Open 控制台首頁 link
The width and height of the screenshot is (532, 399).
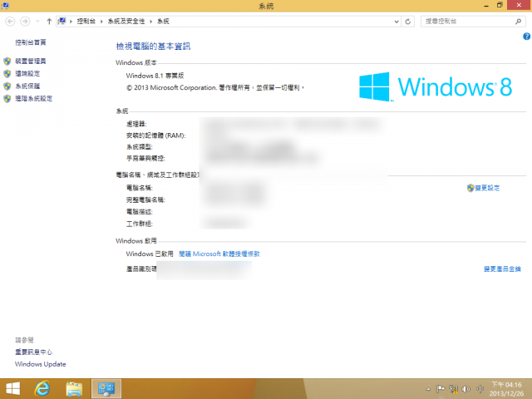tap(31, 42)
